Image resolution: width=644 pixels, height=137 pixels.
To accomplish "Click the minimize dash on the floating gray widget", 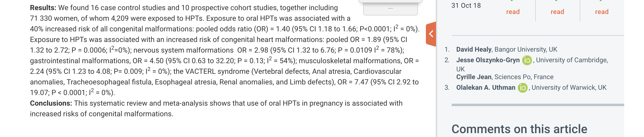I will [x=390, y=8].
